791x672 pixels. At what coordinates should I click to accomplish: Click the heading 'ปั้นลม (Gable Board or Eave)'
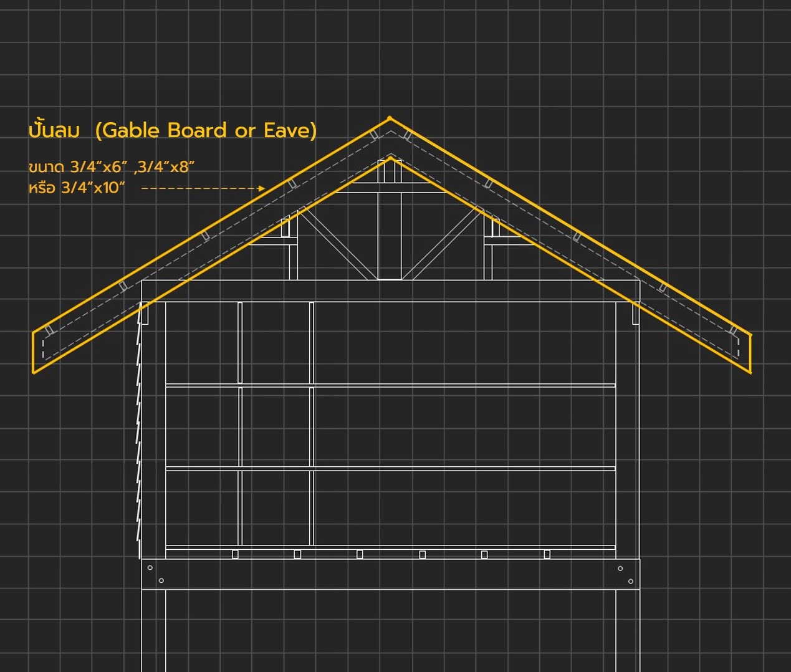click(173, 130)
